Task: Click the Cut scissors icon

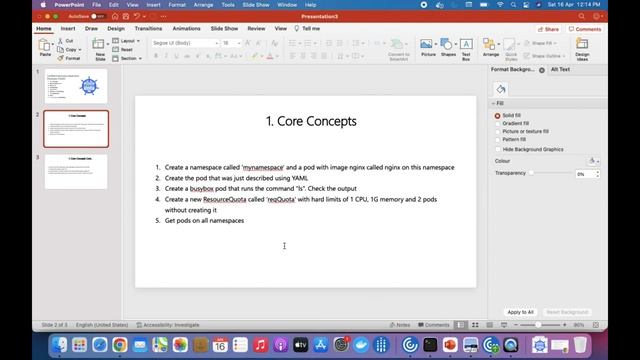Action: pyautogui.click(x=60, y=41)
